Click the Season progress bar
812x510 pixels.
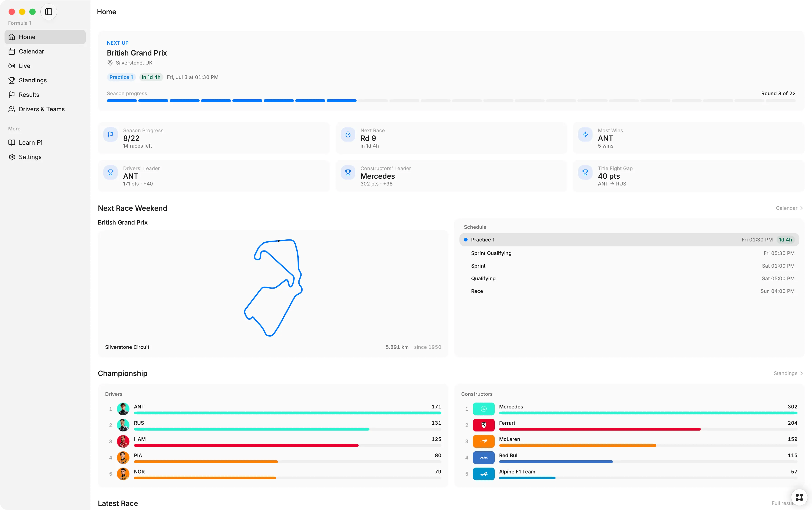click(451, 100)
